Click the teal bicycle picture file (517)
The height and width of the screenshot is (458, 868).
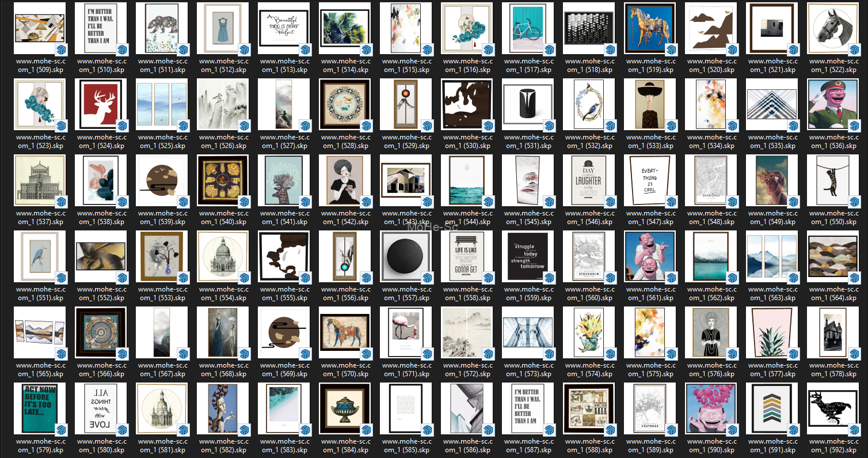[528, 28]
